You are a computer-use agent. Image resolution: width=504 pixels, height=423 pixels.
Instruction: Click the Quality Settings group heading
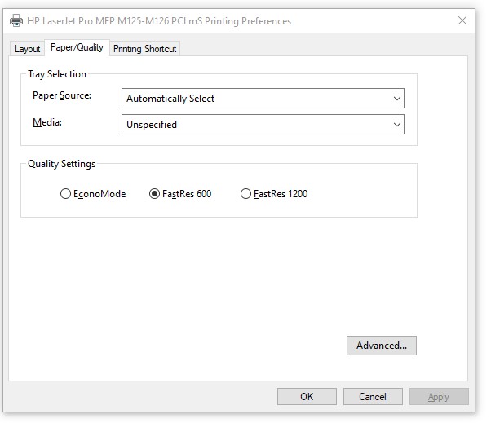61,164
